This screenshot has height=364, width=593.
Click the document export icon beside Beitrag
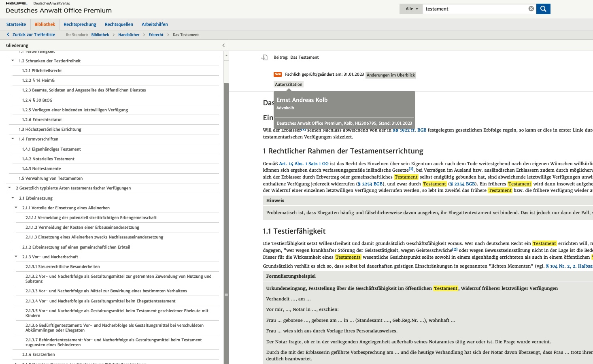pyautogui.click(x=264, y=57)
